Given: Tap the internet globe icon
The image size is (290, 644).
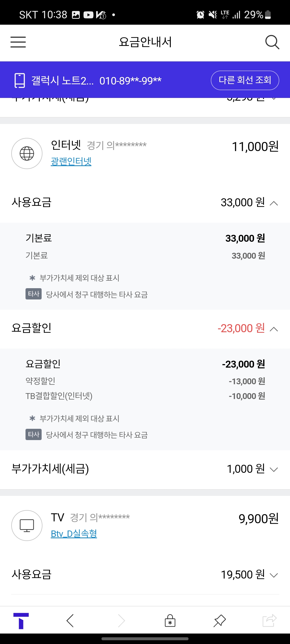Looking at the screenshot, I should (27, 153).
